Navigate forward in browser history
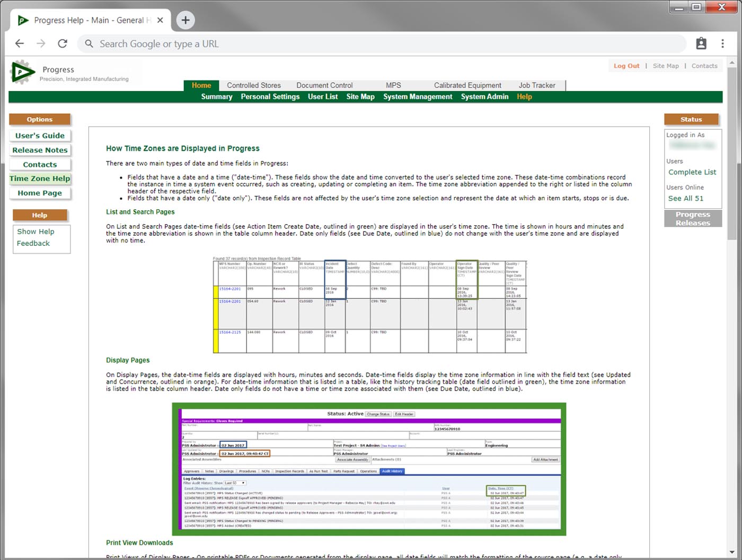742x560 pixels. pyautogui.click(x=41, y=43)
